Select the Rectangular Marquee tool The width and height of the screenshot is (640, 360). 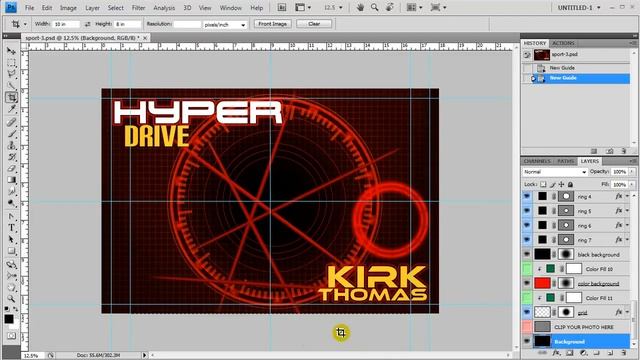coord(11,63)
